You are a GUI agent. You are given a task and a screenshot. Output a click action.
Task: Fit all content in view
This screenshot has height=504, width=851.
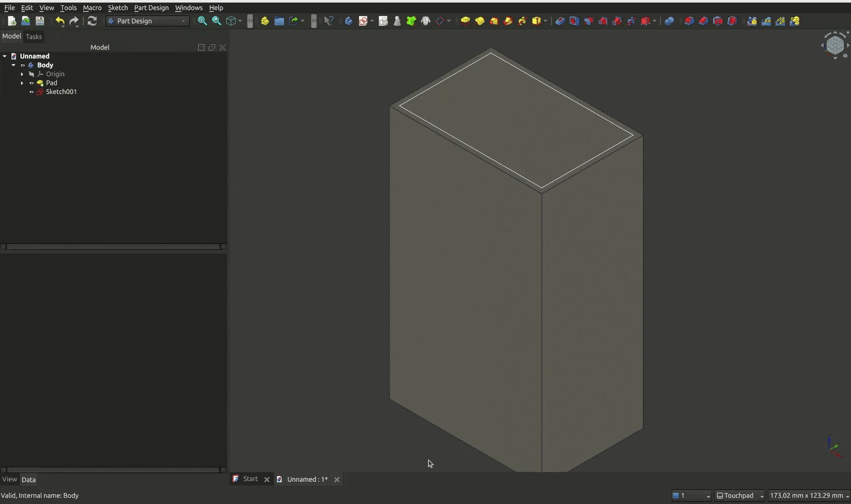click(x=202, y=21)
